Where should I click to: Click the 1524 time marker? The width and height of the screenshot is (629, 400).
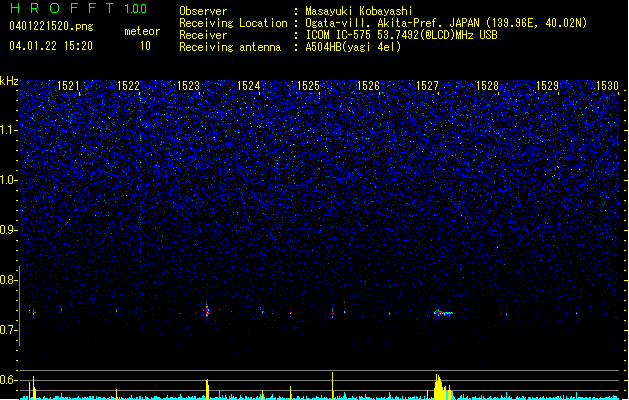point(248,86)
